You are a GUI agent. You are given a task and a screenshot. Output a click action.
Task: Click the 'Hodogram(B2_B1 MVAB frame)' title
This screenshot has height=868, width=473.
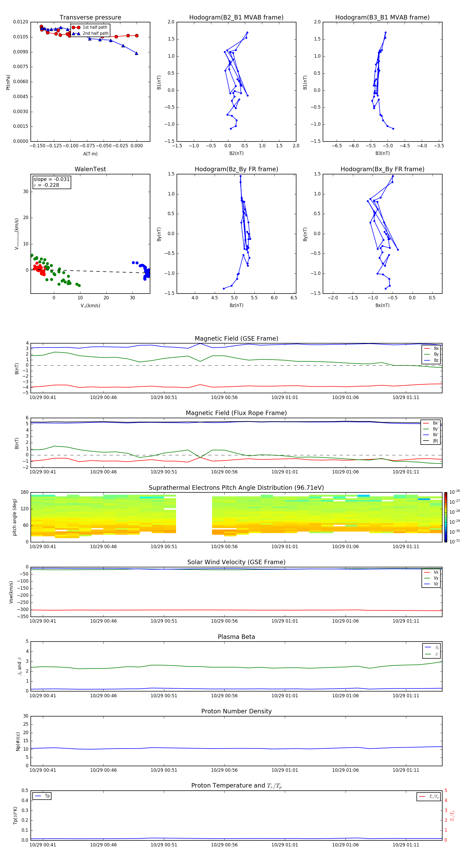coord(236,18)
